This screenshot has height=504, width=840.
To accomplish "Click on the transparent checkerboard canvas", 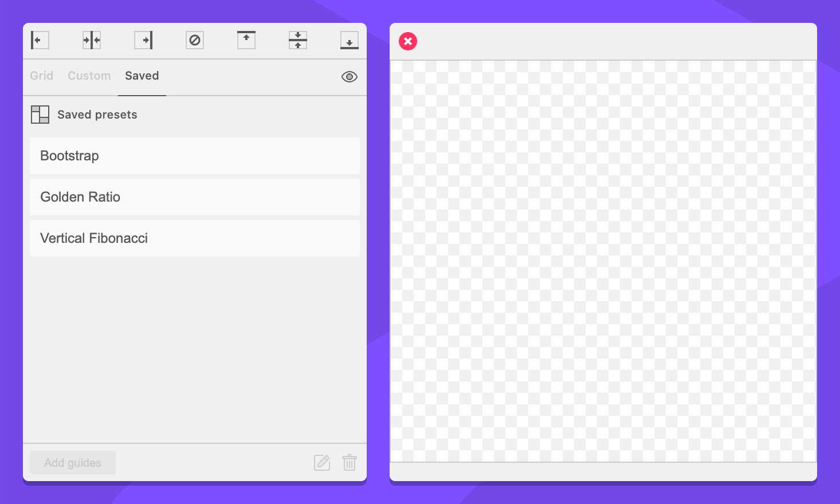I will tap(603, 261).
